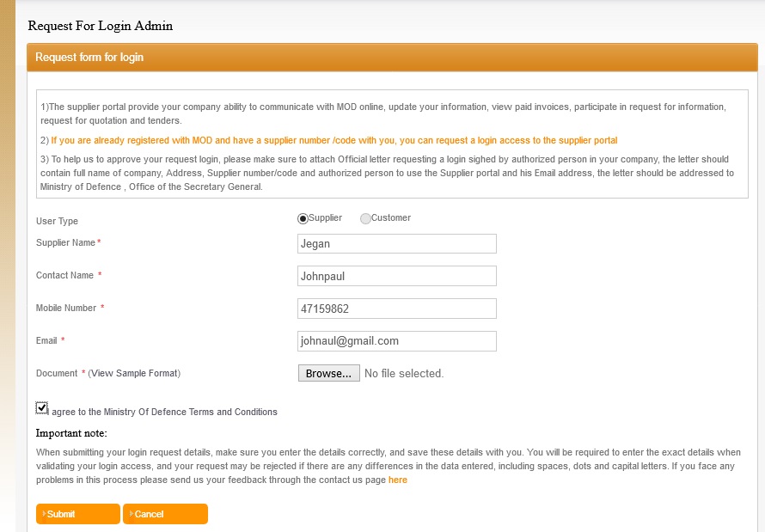Screen dimensions: 765x532
Task: Click the Email input field
Action: 396,341
